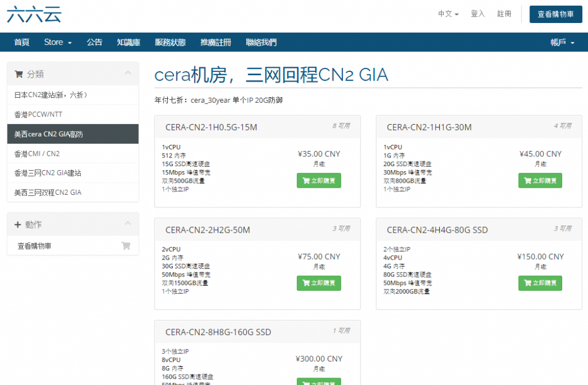
Task: Go to 首頁 in the navigation bar
Action: 22,42
